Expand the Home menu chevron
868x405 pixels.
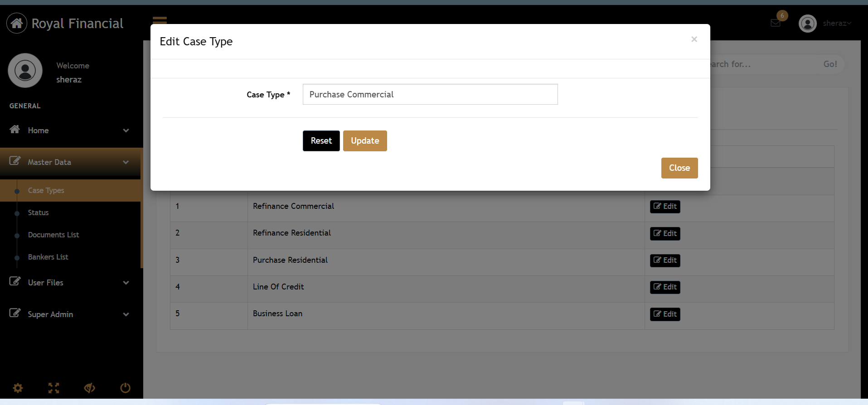tap(126, 130)
